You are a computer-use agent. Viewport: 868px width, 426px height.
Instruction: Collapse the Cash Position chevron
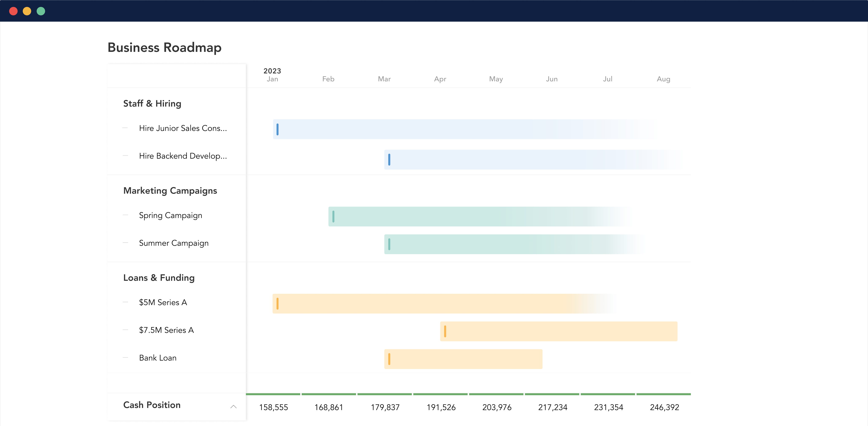(233, 407)
